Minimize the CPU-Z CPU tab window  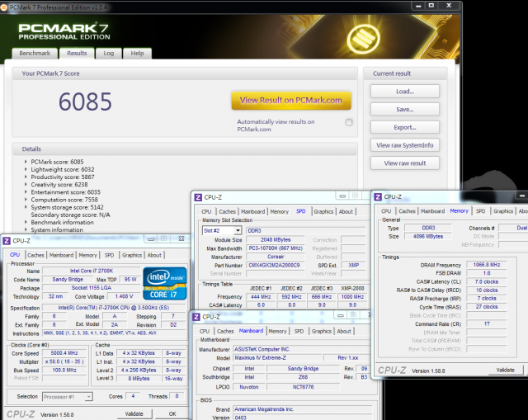151,239
